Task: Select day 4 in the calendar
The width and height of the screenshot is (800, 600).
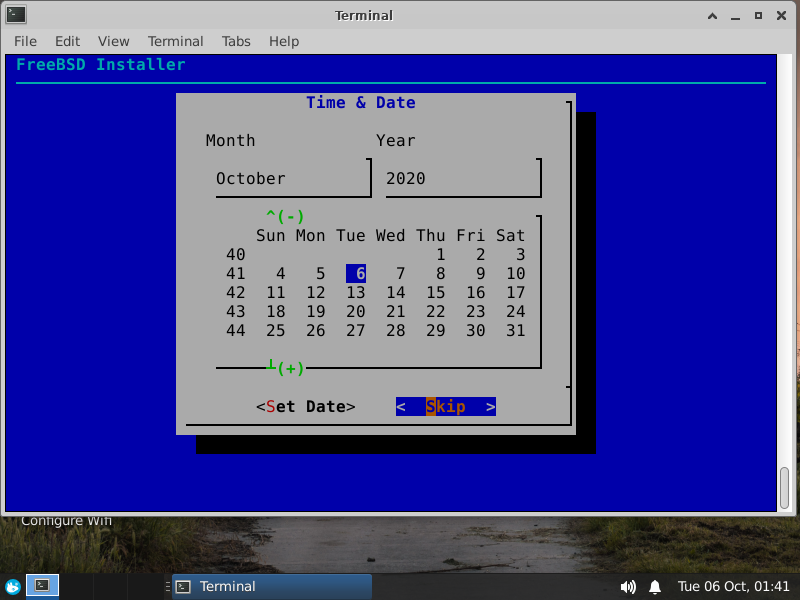Action: pyautogui.click(x=281, y=273)
